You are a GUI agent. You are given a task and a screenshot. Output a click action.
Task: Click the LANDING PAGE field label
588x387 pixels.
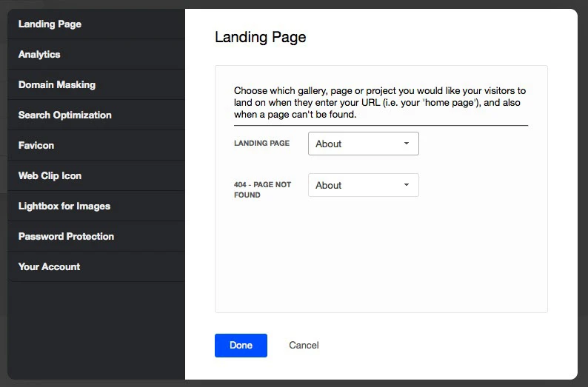click(x=261, y=144)
